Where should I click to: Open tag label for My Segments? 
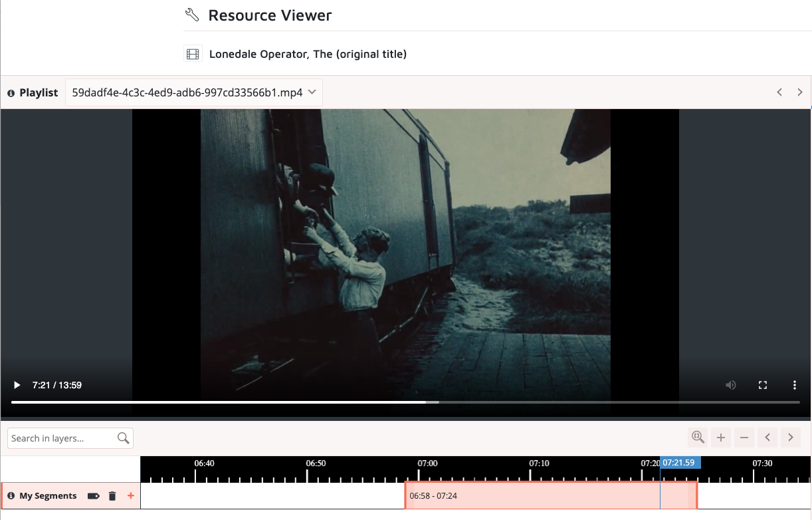point(93,496)
